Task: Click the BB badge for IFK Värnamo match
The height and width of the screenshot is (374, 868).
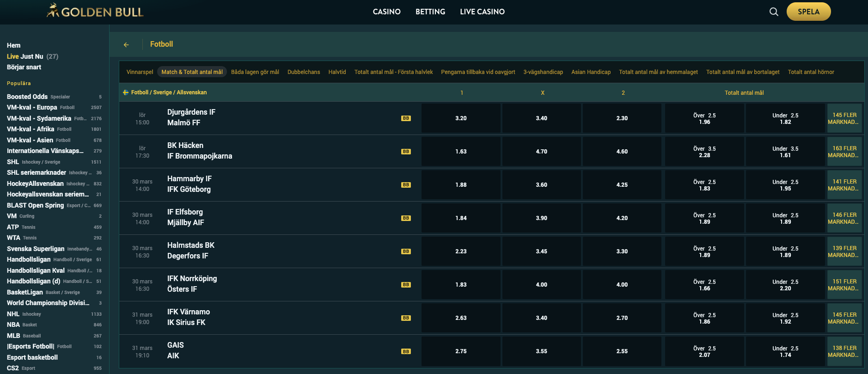Action: tap(406, 318)
